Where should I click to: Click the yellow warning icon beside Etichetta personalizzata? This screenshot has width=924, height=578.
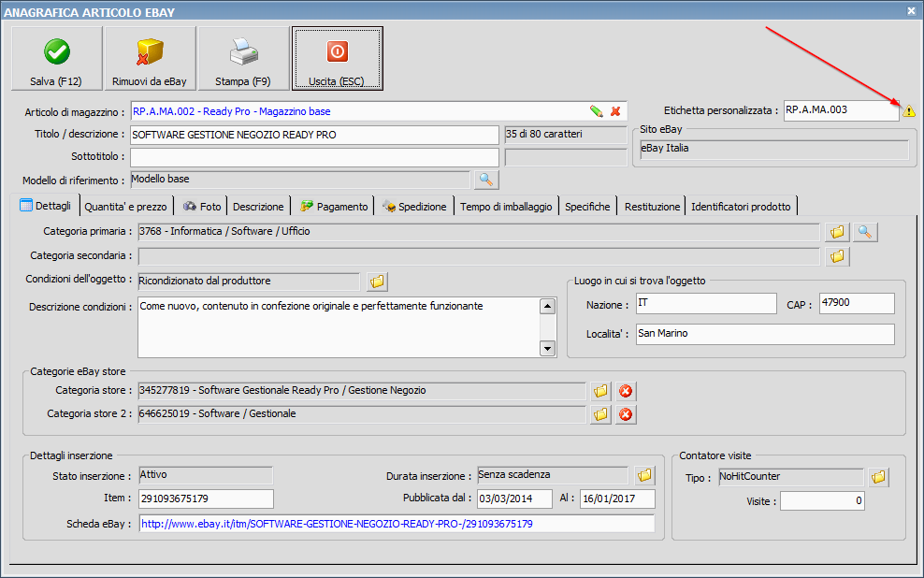[909, 110]
